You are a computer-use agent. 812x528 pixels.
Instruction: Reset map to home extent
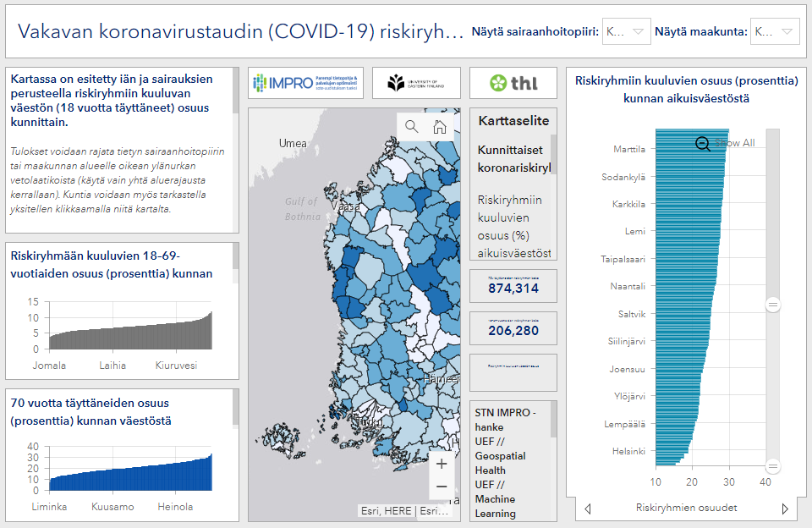point(440,126)
